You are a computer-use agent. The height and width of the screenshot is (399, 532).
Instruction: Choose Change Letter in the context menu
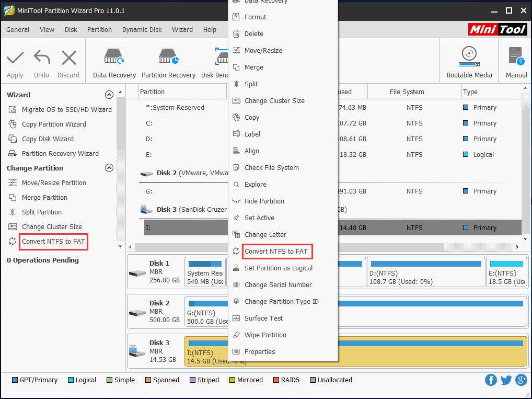[x=283, y=234]
